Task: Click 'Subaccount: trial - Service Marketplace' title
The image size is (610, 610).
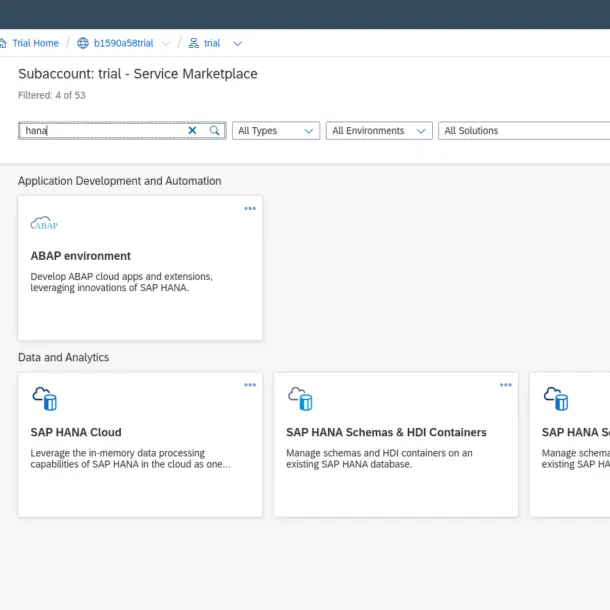Action: [x=138, y=74]
